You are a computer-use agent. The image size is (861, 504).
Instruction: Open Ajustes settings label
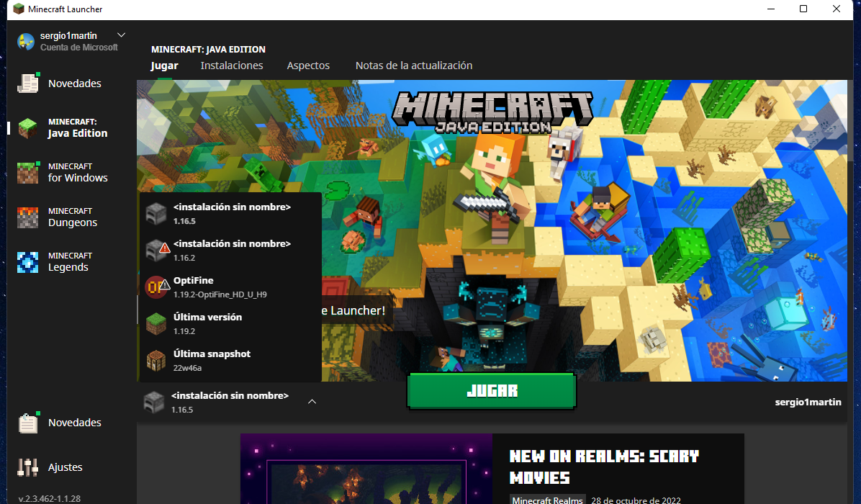(66, 467)
